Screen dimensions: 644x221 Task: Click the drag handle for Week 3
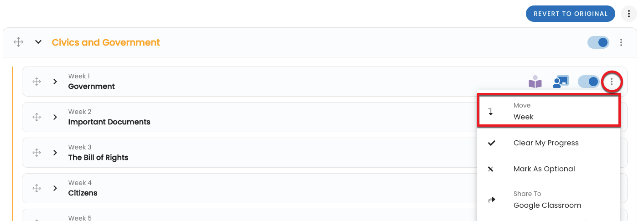coord(37,153)
